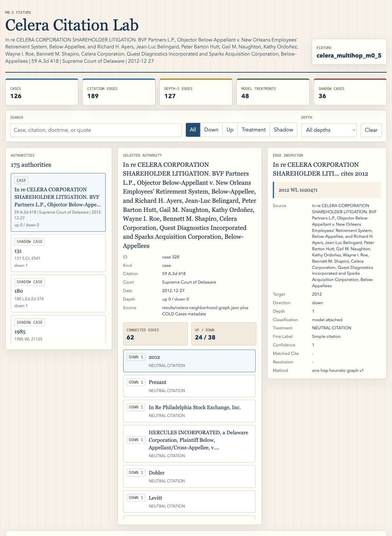This screenshot has height=536, width=392.
Task: Click the 2012 WL 1020471 citation box
Action: coord(327,190)
